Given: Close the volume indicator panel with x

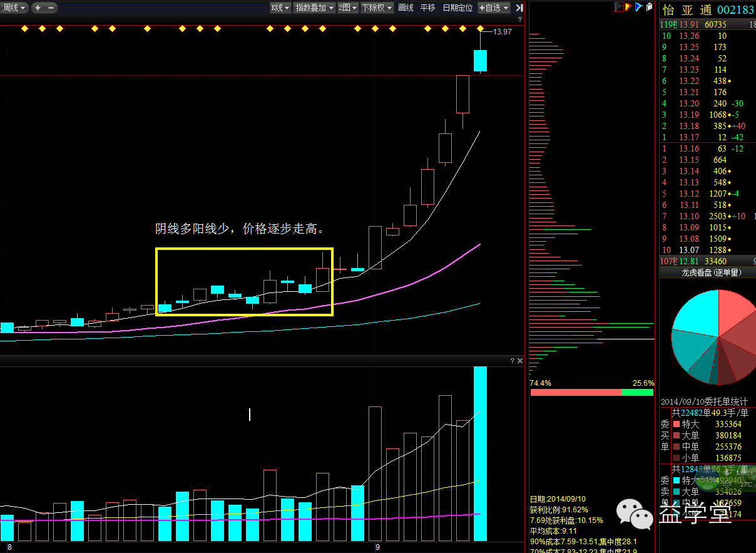Looking at the screenshot, I should click(519, 361).
